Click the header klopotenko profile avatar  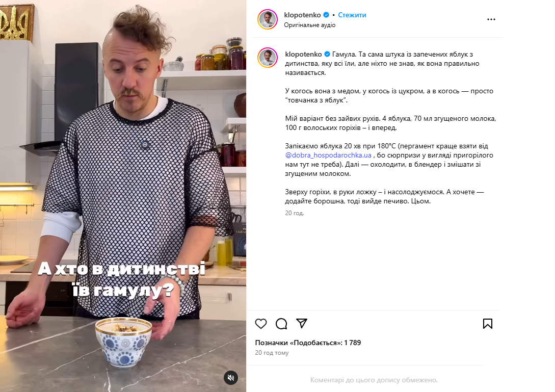pos(268,19)
